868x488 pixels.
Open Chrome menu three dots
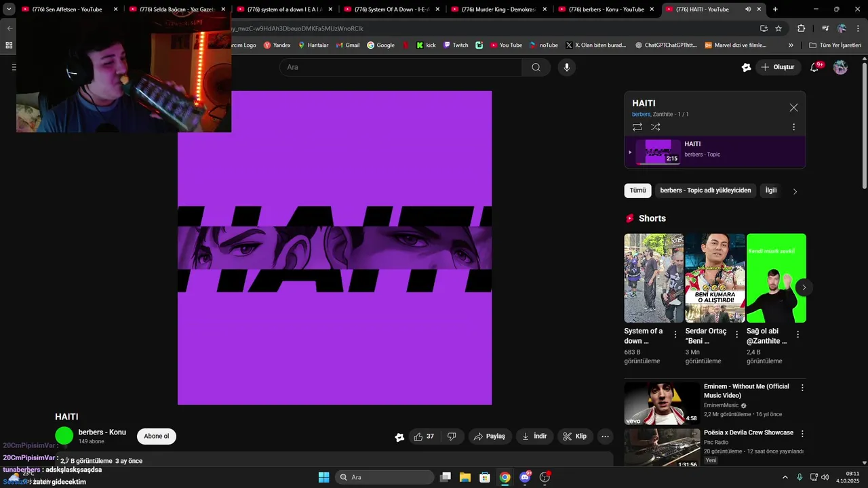point(859,28)
